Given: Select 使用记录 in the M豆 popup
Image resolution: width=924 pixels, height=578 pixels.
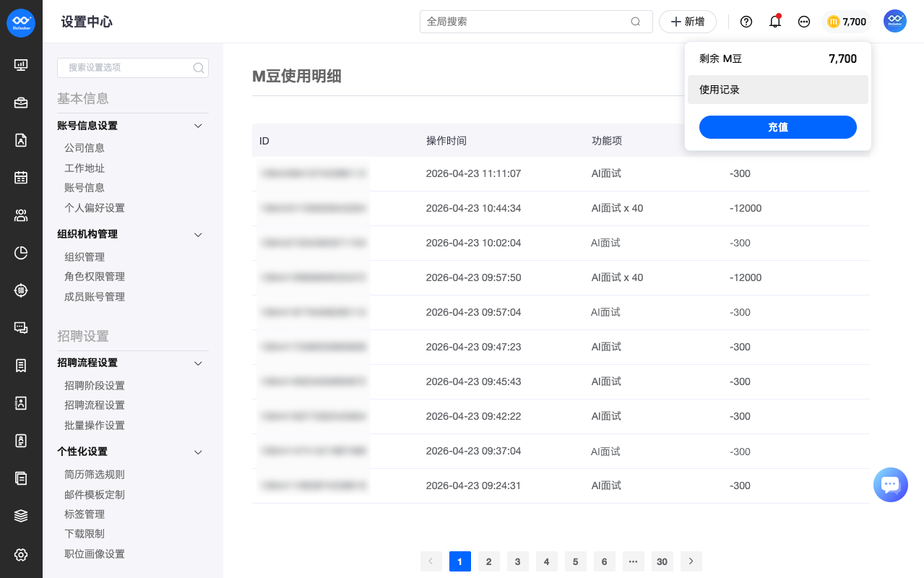Looking at the screenshot, I should click(777, 90).
